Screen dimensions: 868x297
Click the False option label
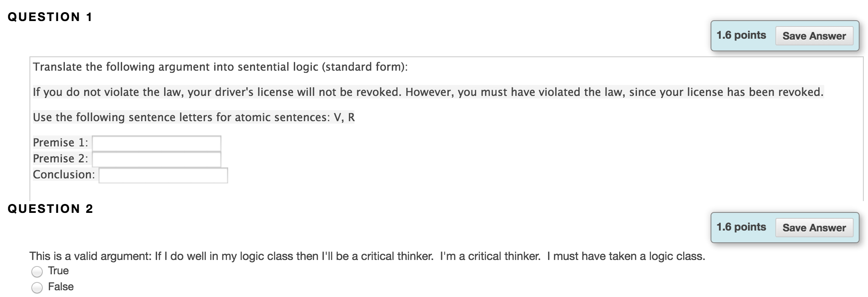(x=61, y=286)
